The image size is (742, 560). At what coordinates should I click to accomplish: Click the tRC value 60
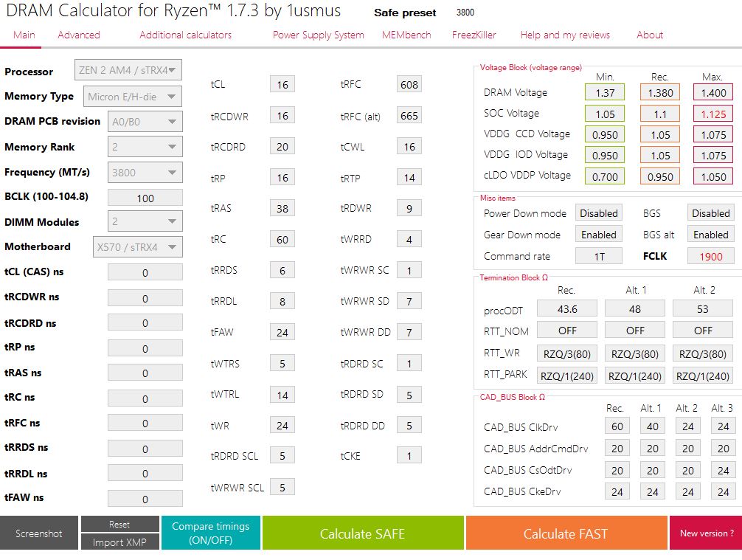tap(282, 240)
